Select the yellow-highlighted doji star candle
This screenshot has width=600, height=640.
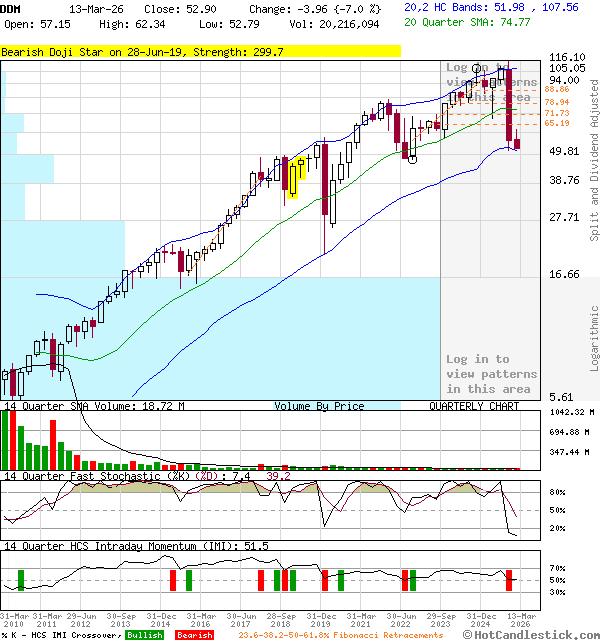[293, 177]
